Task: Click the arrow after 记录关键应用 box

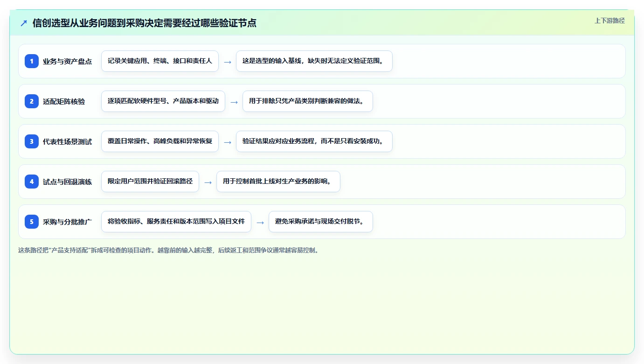Action: (x=228, y=62)
